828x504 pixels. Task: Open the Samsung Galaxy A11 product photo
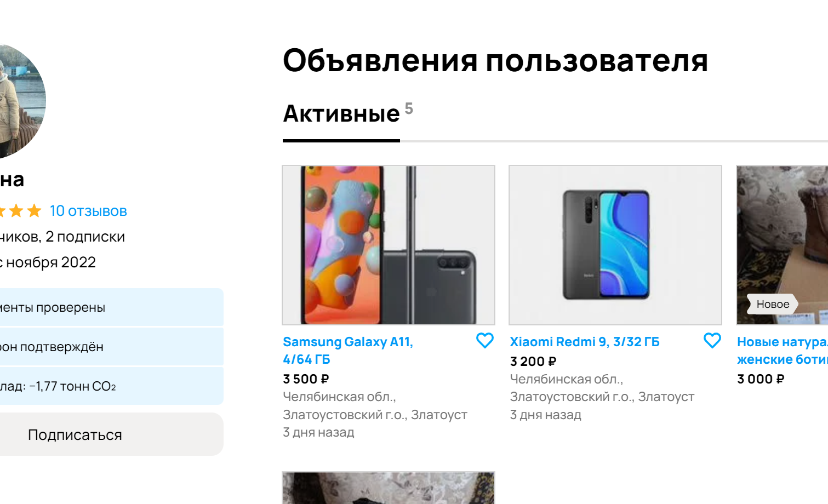pos(389,245)
